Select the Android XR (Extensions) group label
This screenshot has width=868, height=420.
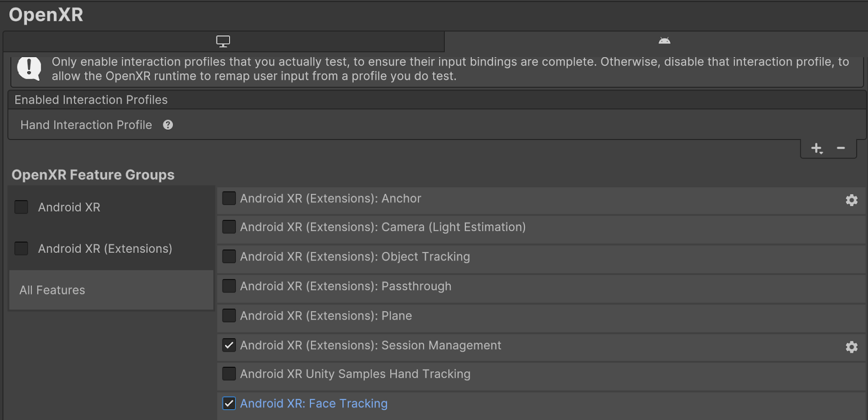click(105, 249)
